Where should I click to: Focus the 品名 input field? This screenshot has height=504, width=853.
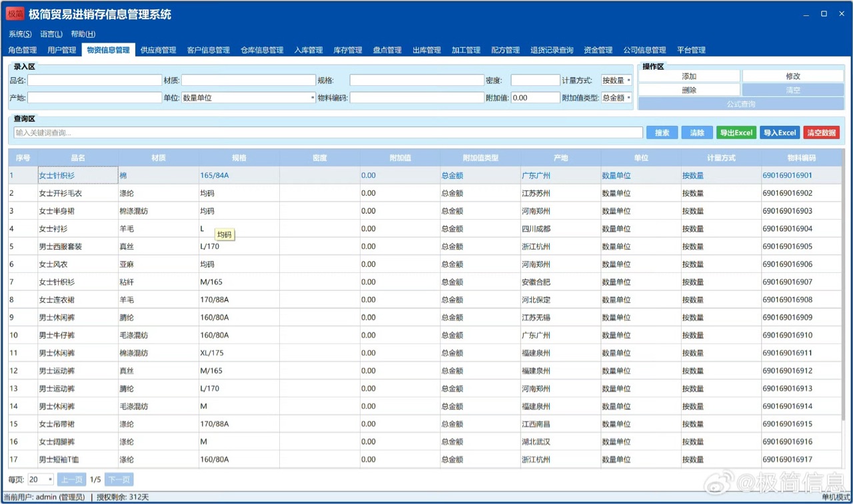[x=95, y=80]
